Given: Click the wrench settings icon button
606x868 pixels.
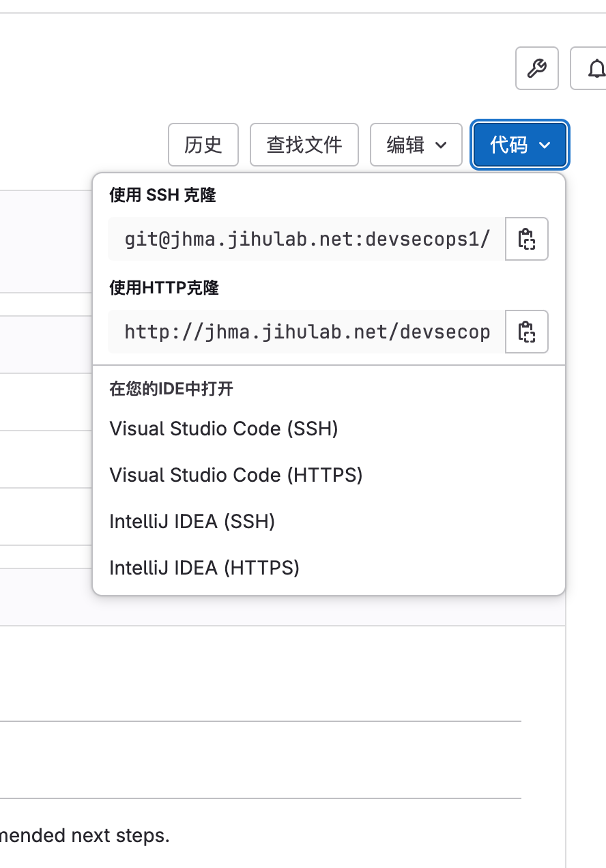Looking at the screenshot, I should (x=537, y=68).
